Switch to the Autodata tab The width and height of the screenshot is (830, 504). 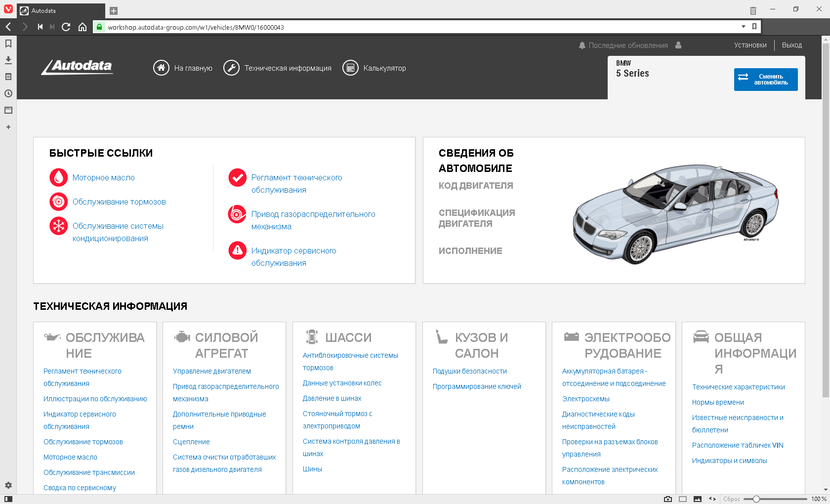pyautogui.click(x=61, y=11)
